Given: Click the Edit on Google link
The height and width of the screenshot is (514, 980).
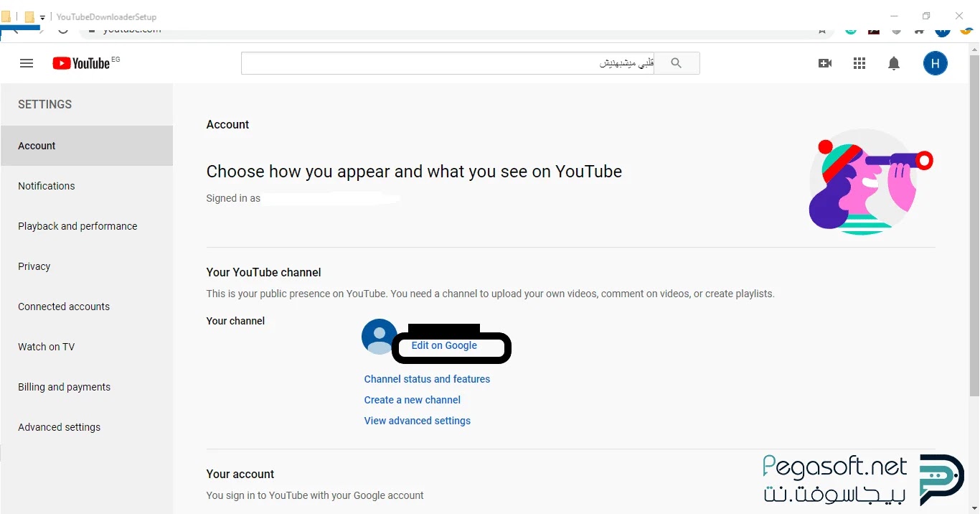Looking at the screenshot, I should (x=444, y=345).
